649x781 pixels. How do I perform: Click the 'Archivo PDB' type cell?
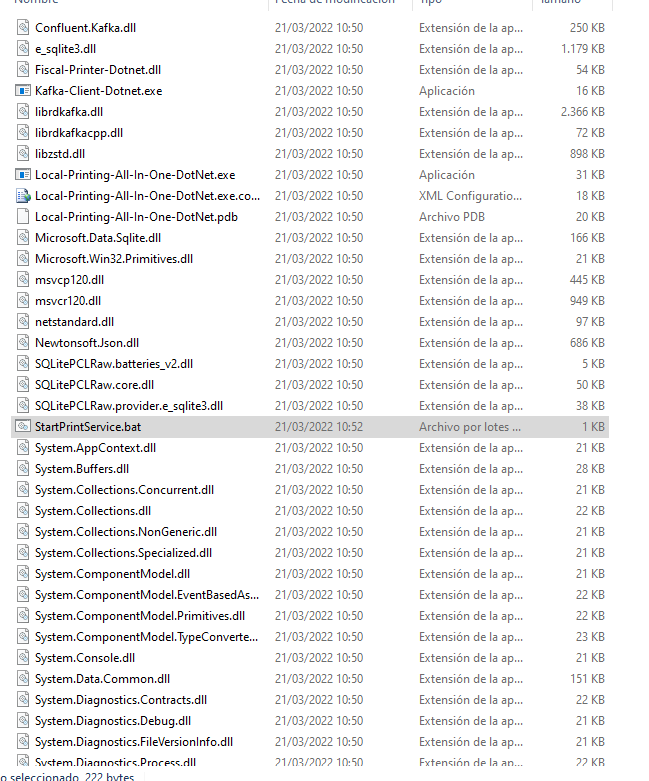[x=452, y=217]
